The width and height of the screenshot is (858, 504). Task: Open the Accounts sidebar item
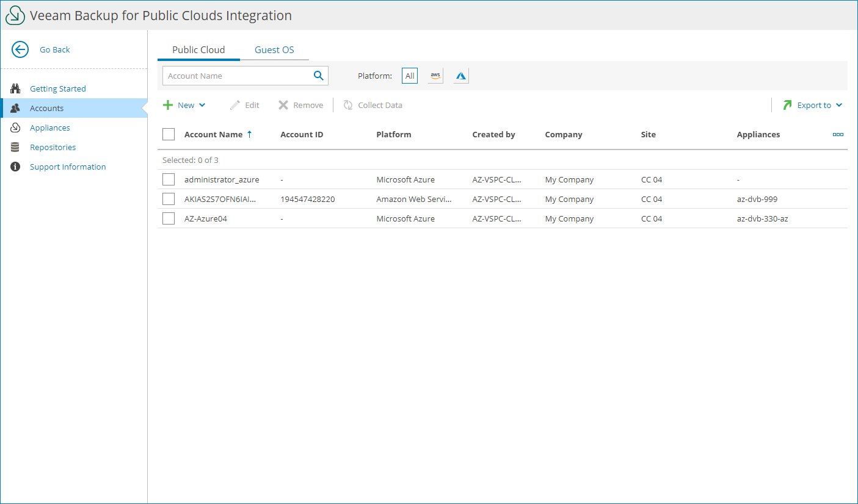pyautogui.click(x=46, y=108)
